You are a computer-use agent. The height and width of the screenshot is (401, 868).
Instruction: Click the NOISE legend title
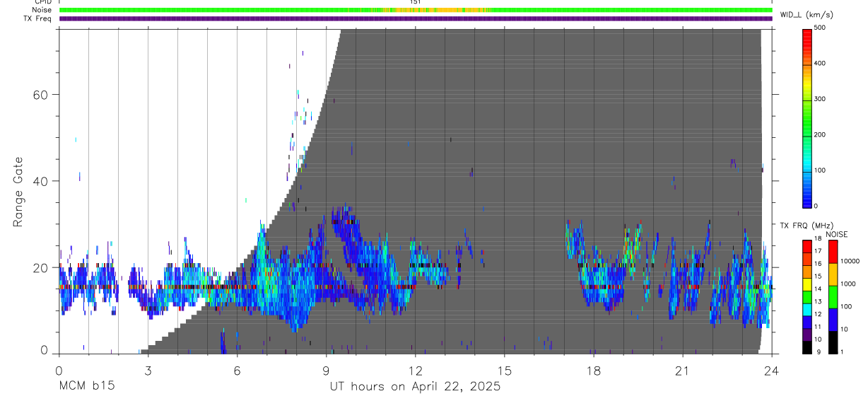(836, 234)
